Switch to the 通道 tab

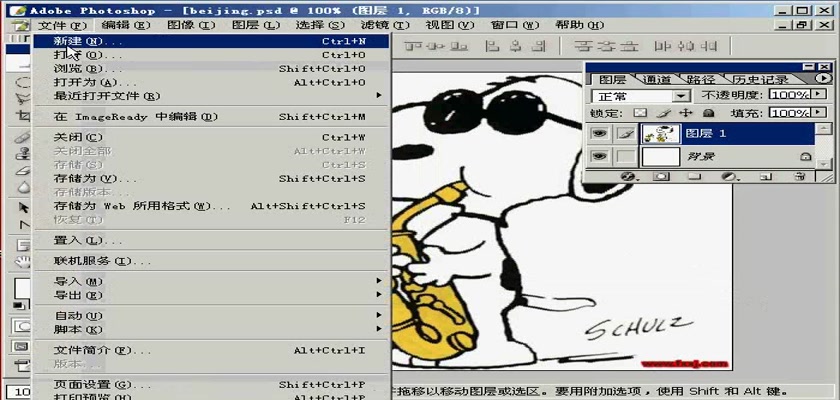pyautogui.click(x=657, y=80)
